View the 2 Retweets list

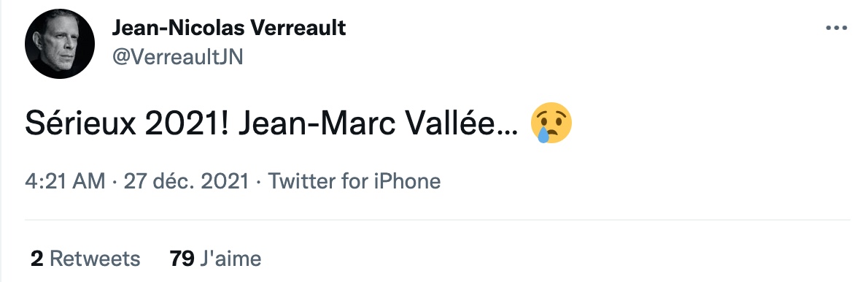pos(85,258)
